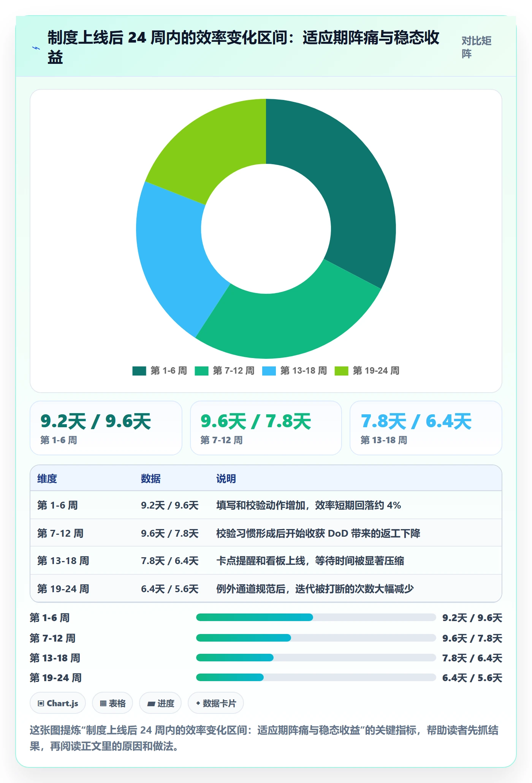Click description 填写和校验动作增加，效率短期回落约 4%

pos(309,505)
